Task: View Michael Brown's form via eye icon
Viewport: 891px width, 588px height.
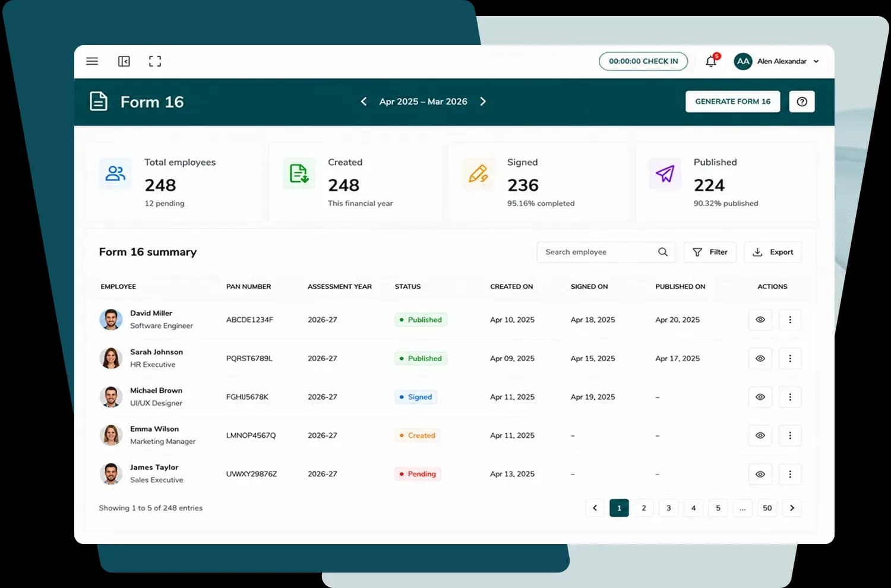Action: (x=760, y=397)
